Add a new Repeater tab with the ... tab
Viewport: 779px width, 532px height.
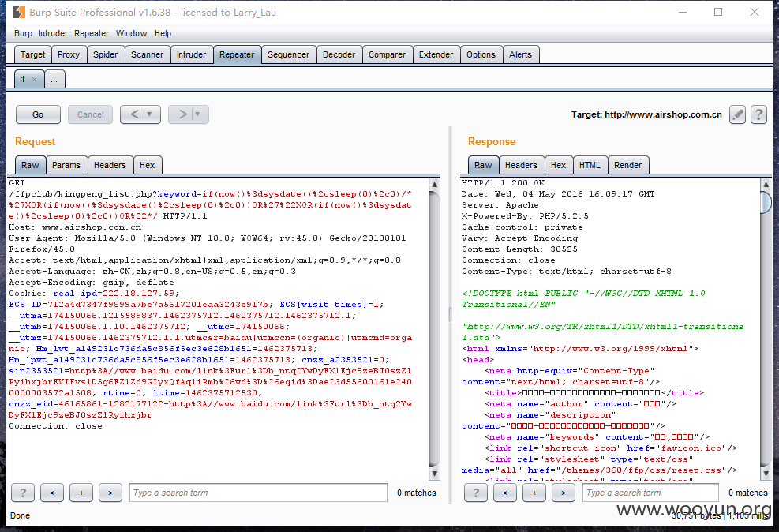[54, 80]
